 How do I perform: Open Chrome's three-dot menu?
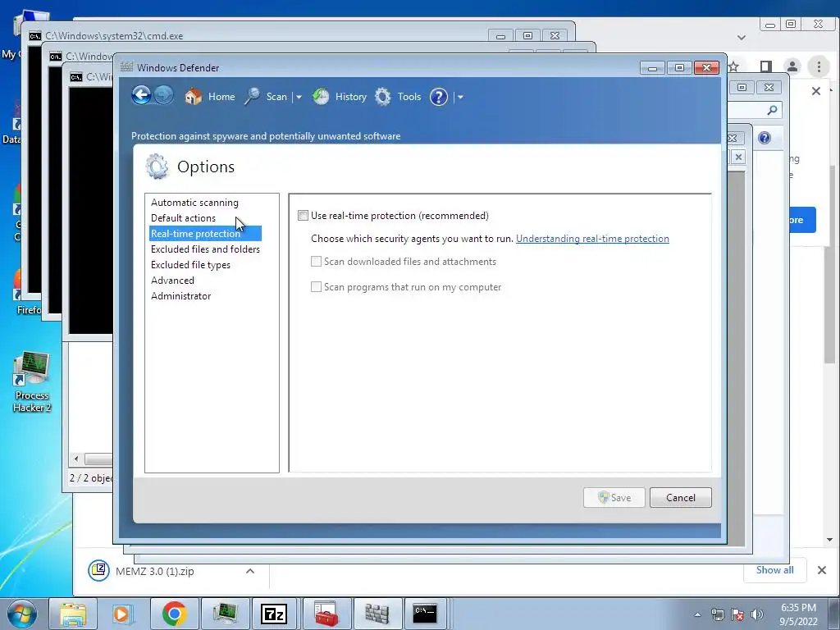pos(819,66)
